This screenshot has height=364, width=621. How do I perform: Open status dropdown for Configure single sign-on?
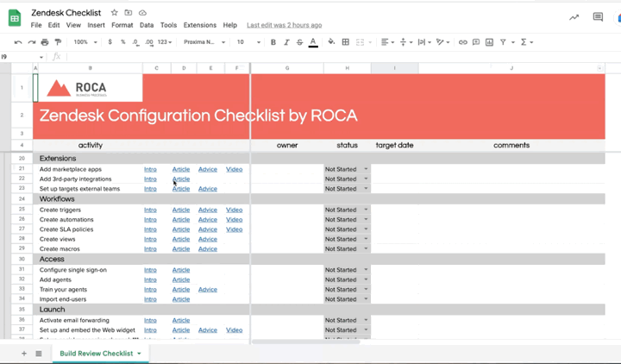click(x=366, y=270)
